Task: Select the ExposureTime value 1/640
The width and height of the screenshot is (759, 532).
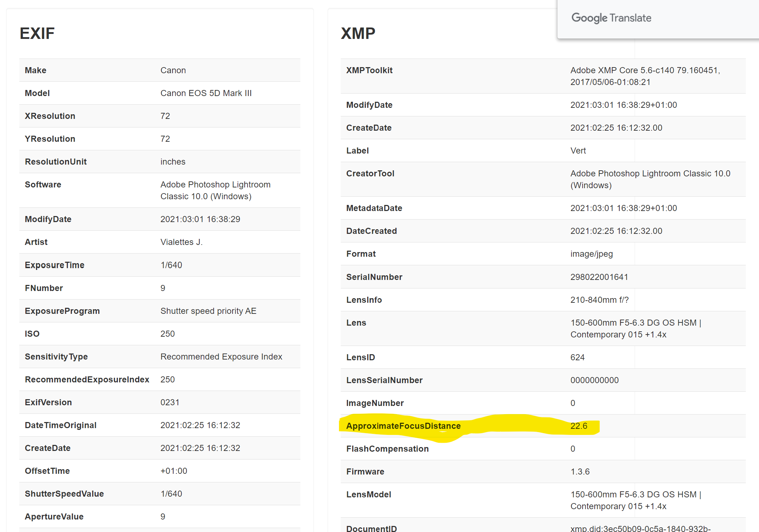Action: click(x=171, y=265)
